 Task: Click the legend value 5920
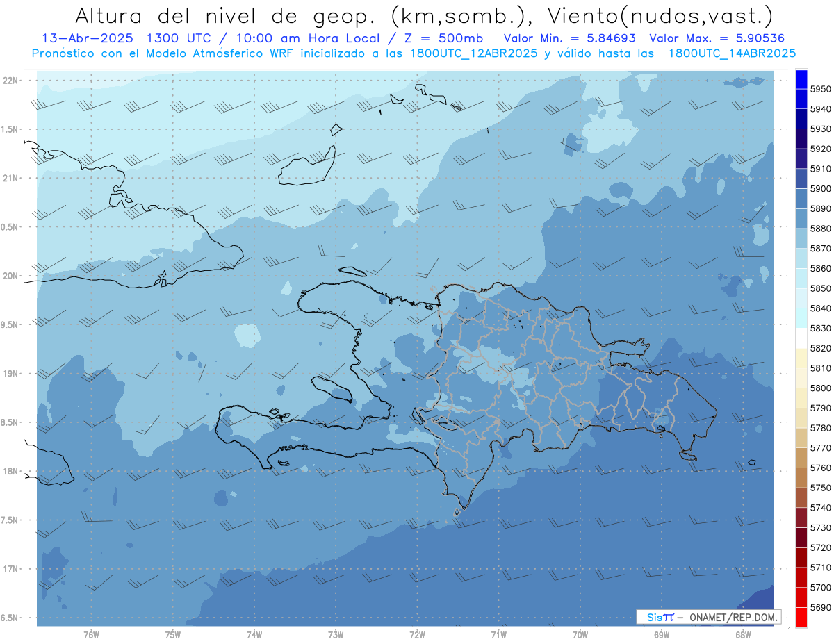pyautogui.click(x=820, y=149)
